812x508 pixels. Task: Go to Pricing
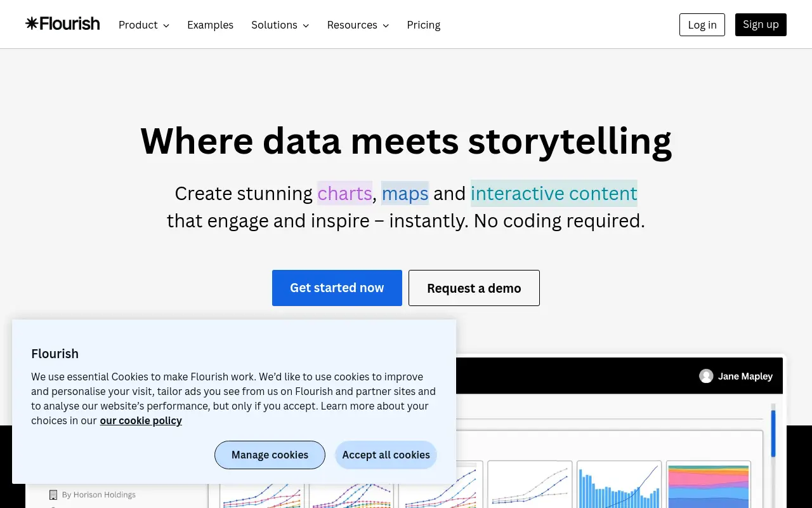point(424,25)
